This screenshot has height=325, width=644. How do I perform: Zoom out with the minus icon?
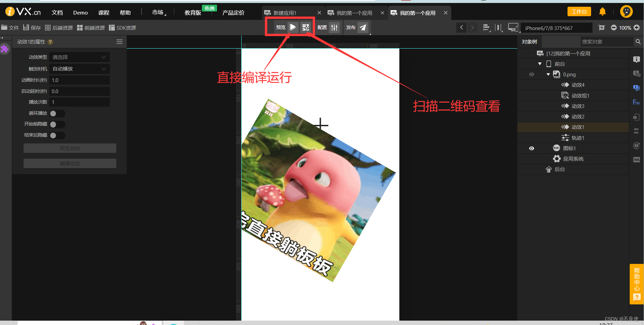(614, 28)
